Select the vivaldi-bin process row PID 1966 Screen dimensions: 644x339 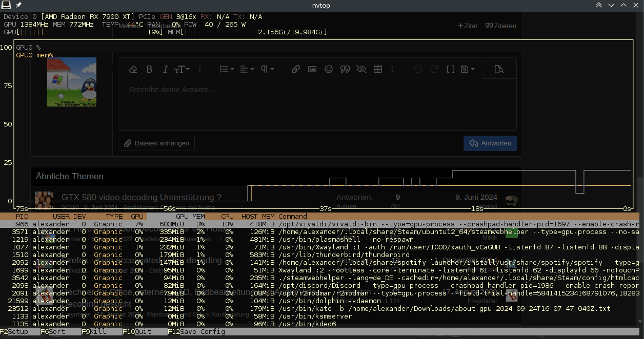pyautogui.click(x=320, y=224)
